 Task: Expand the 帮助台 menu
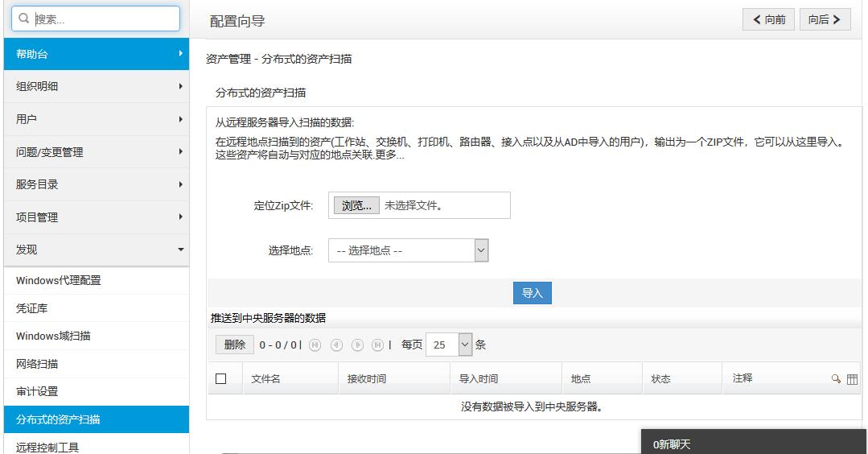[x=97, y=54]
